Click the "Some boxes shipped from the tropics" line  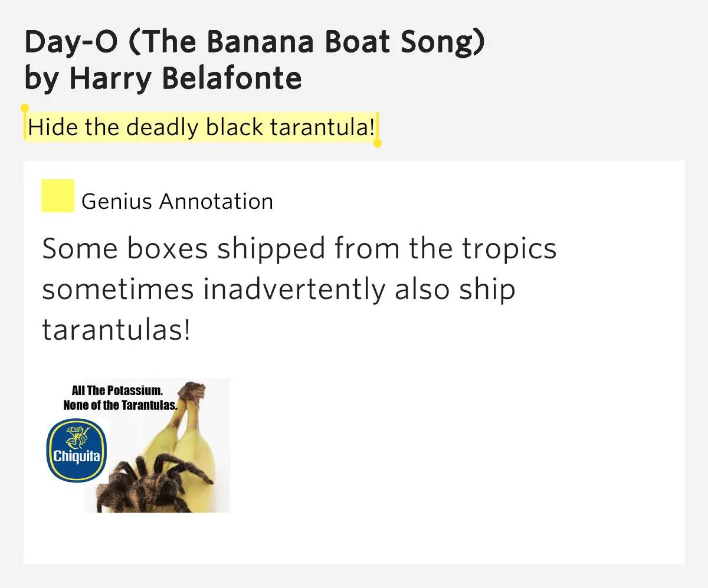pos(299,249)
